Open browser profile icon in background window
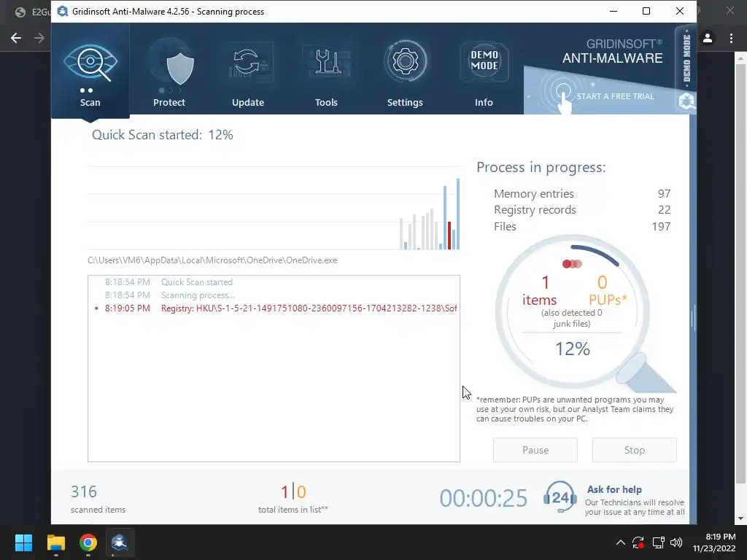747x560 pixels. pyautogui.click(x=708, y=38)
